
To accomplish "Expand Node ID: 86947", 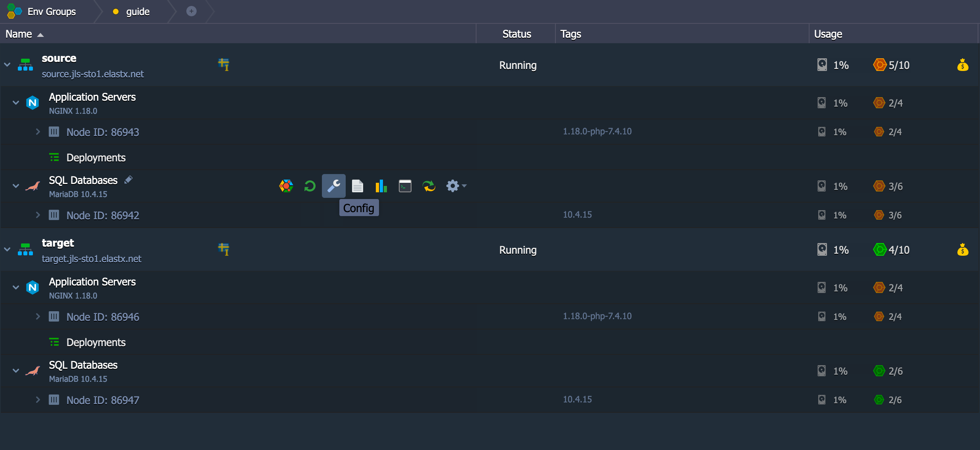I will (38, 400).
